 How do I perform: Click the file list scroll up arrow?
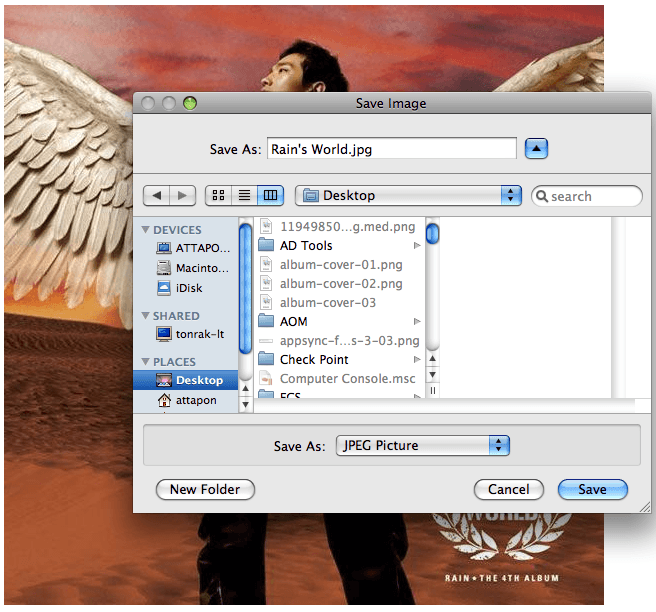pyautogui.click(x=433, y=358)
